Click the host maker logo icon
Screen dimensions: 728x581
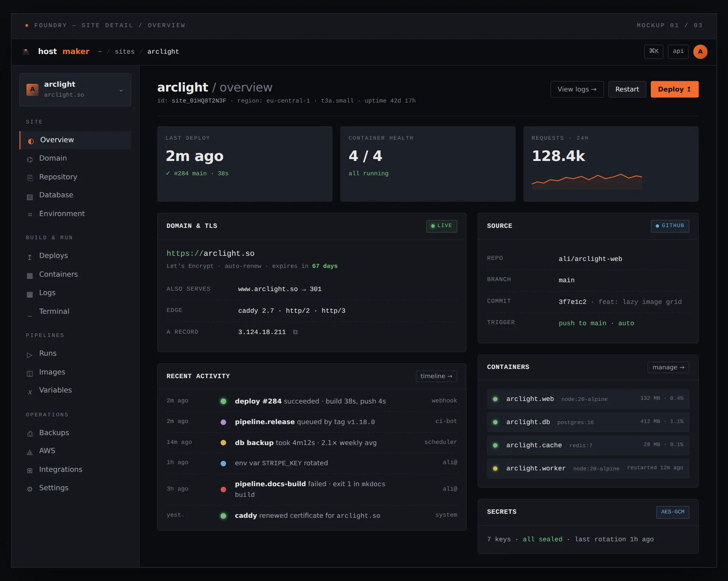[26, 51]
